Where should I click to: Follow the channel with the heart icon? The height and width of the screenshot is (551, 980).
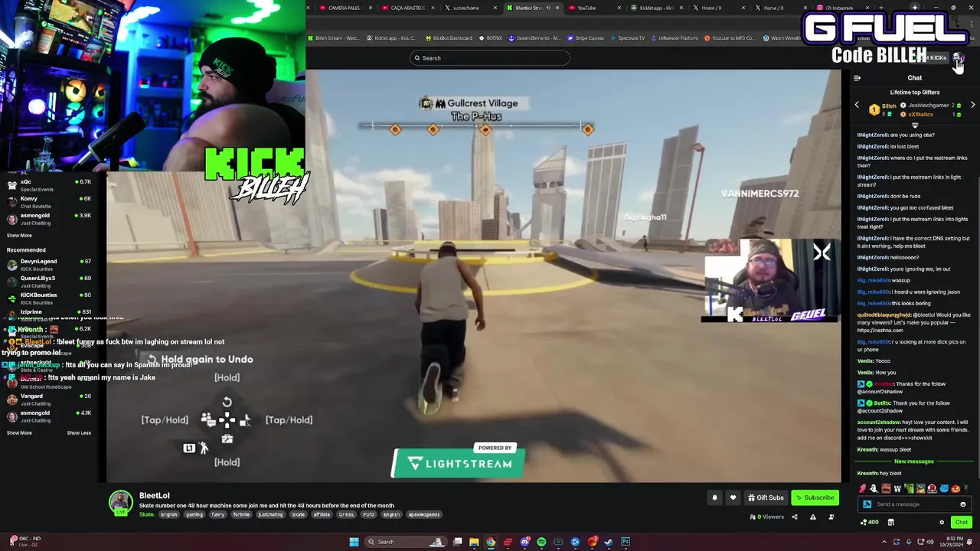[x=733, y=497]
